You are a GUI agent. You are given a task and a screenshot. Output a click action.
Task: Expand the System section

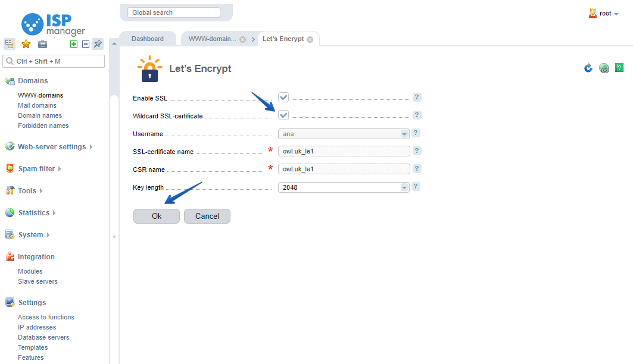point(34,234)
